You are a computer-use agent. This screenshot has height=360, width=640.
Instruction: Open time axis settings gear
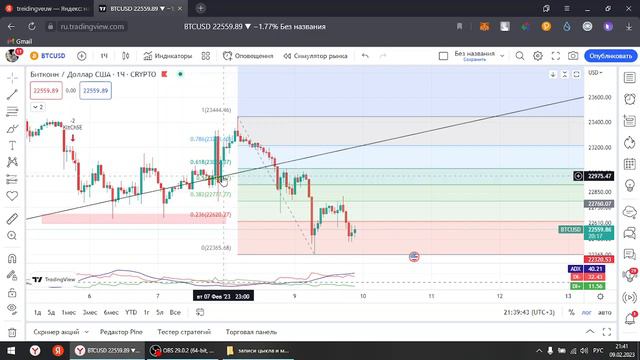coord(600,296)
